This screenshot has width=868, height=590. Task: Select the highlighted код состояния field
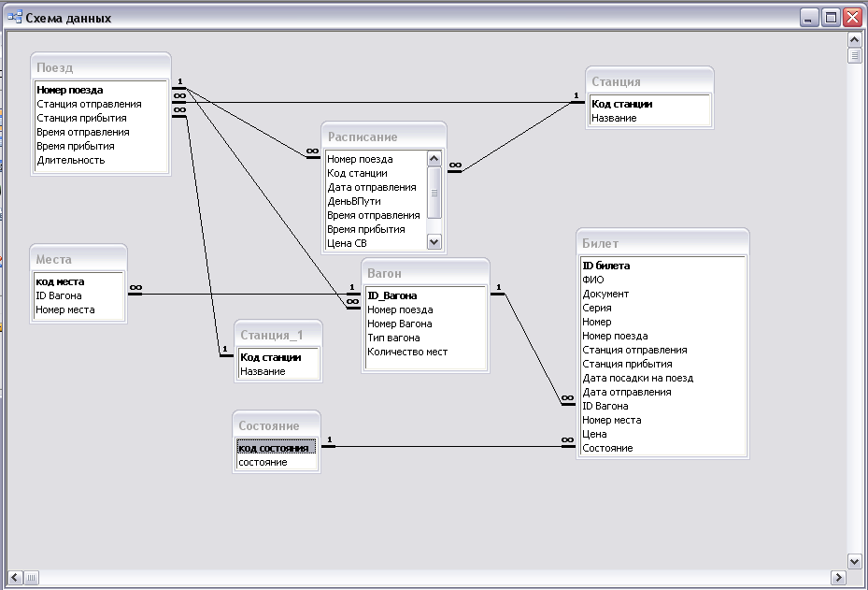tap(277, 448)
